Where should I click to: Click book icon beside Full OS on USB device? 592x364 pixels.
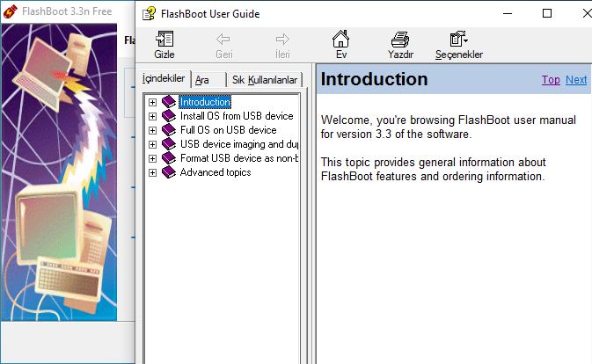click(169, 130)
